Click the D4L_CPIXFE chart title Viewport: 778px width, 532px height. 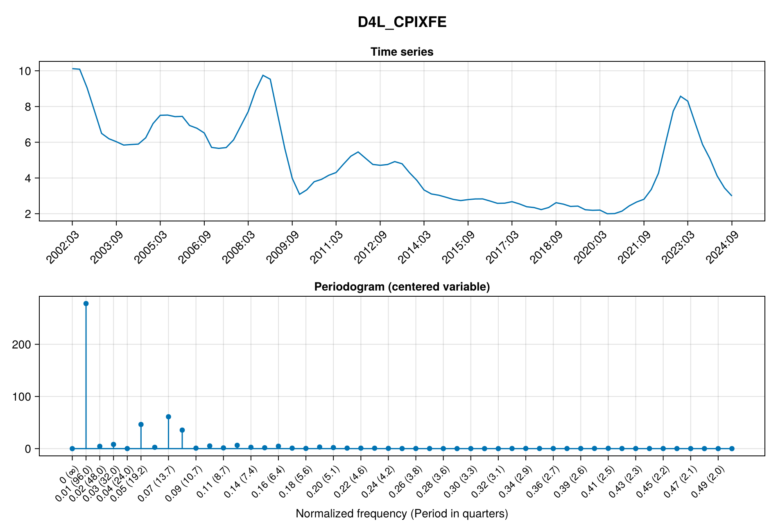coord(402,22)
